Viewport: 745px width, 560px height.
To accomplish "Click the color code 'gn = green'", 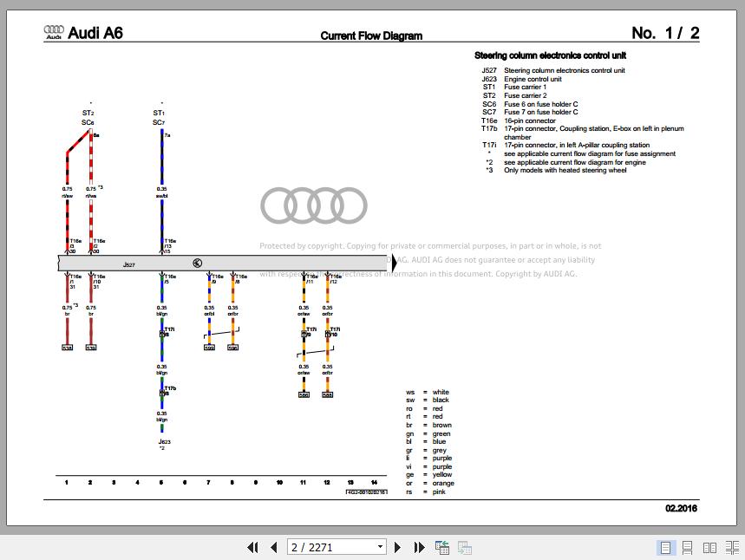I will [428, 433].
